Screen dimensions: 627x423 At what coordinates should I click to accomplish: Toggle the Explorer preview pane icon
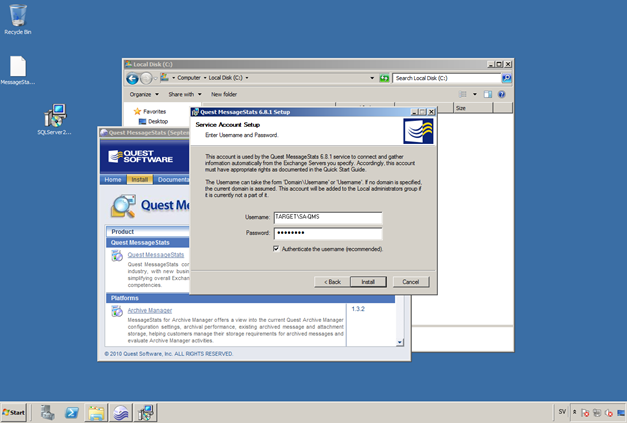coord(488,94)
